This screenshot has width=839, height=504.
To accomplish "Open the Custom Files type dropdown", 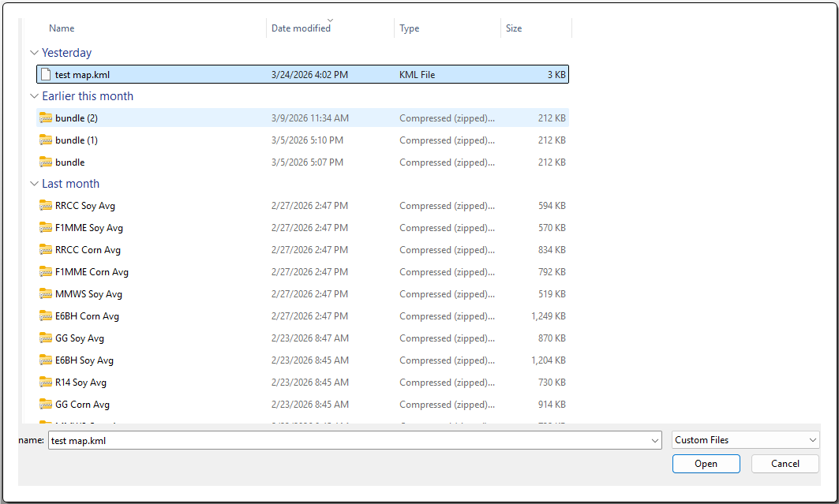I will [745, 440].
